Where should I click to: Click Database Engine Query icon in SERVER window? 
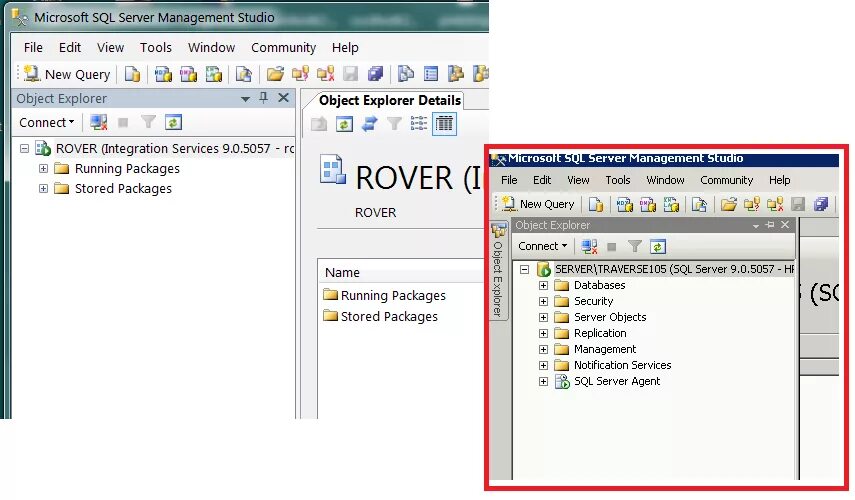pyautogui.click(x=596, y=204)
